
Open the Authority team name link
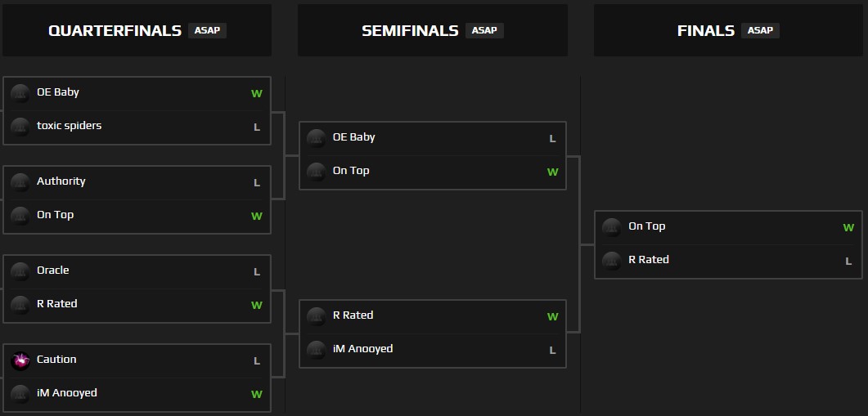point(61,181)
